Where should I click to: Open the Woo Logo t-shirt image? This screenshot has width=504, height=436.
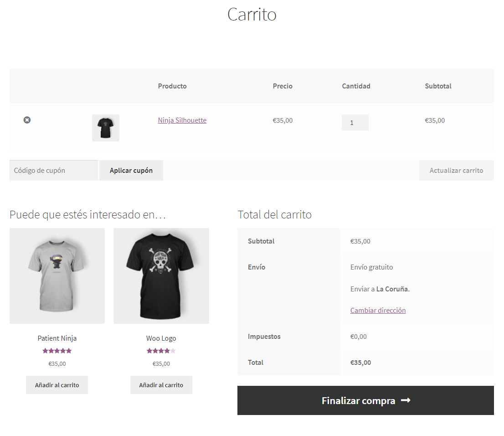(161, 276)
